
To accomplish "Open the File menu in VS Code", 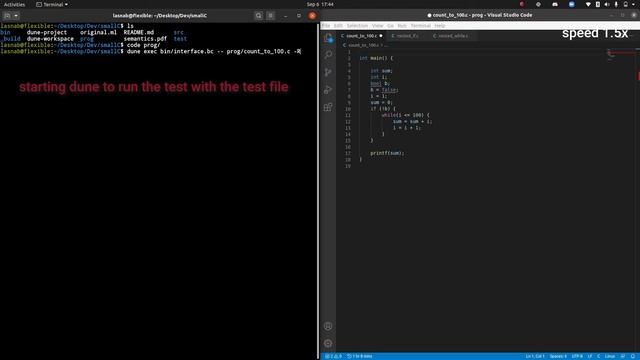I will point(326,26).
